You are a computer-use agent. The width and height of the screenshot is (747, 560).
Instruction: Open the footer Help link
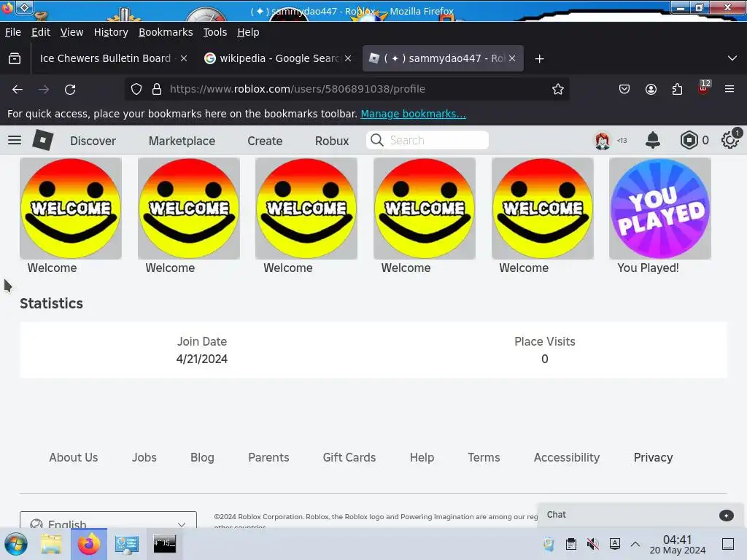(422, 458)
